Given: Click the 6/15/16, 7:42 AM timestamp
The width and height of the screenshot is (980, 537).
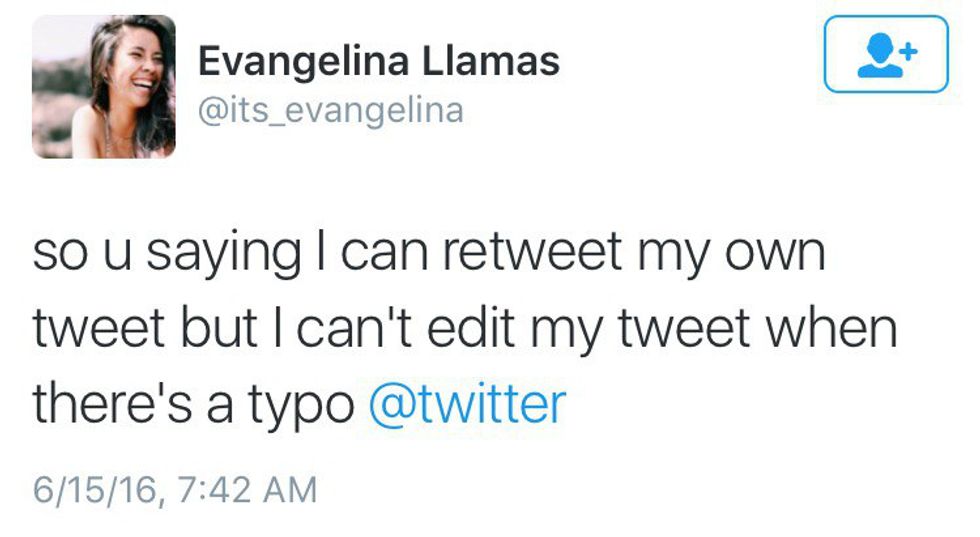Looking at the screenshot, I should (x=175, y=489).
